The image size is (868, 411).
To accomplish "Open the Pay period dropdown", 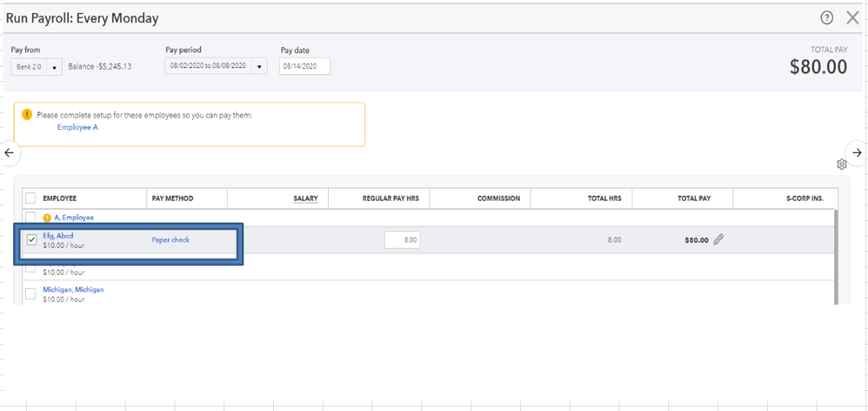I will click(216, 66).
